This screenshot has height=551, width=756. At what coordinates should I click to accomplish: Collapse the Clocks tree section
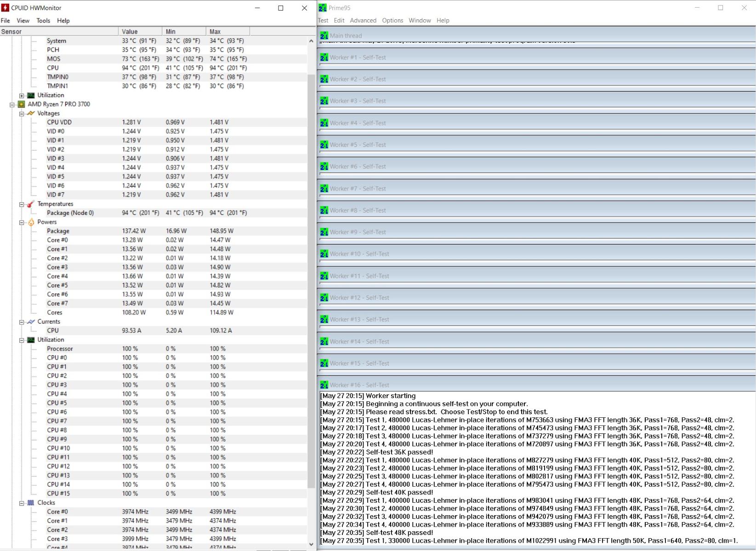22,503
